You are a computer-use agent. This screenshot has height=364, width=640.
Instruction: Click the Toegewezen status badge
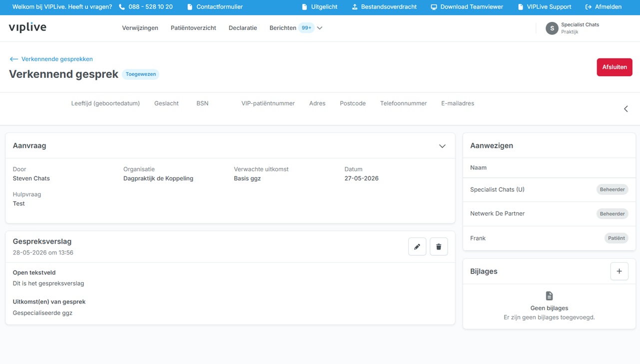(x=141, y=74)
